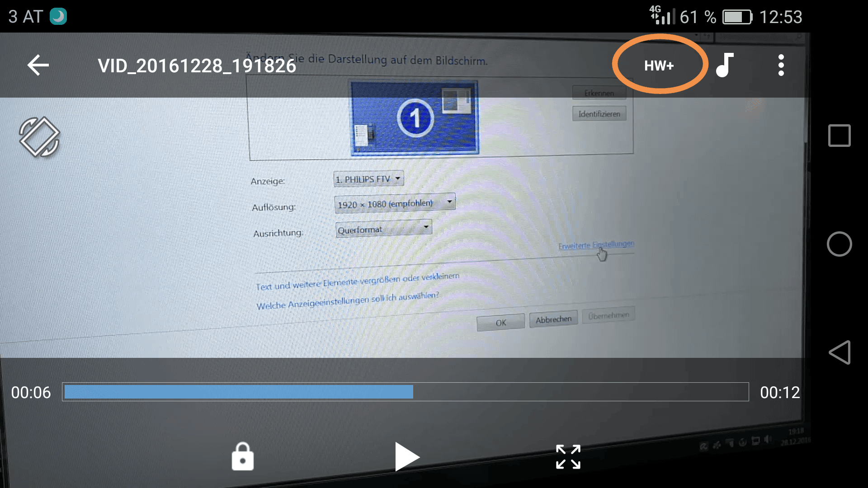Open Android recent apps square button

coord(840,136)
